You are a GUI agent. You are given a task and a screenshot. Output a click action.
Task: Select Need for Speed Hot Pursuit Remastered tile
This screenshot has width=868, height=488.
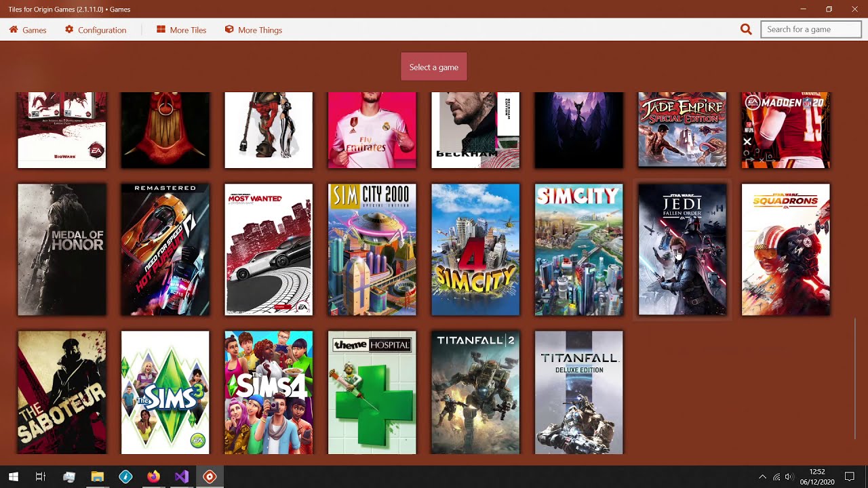(165, 249)
